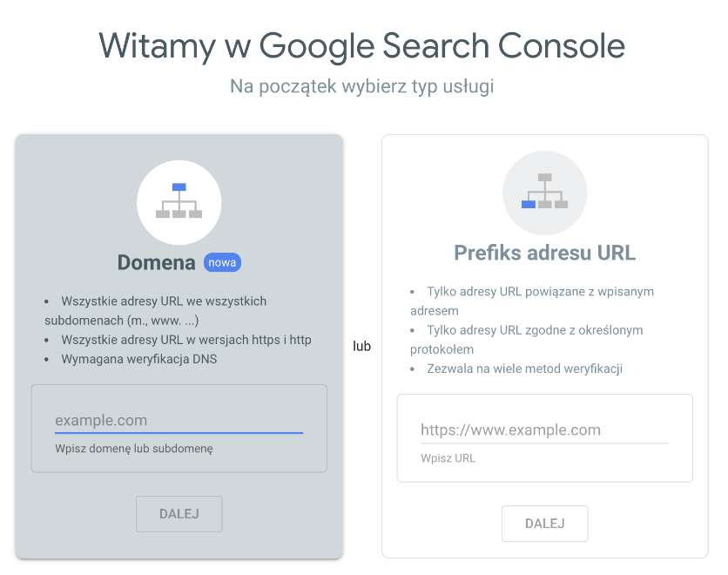Select the Domena heading

coord(157,262)
